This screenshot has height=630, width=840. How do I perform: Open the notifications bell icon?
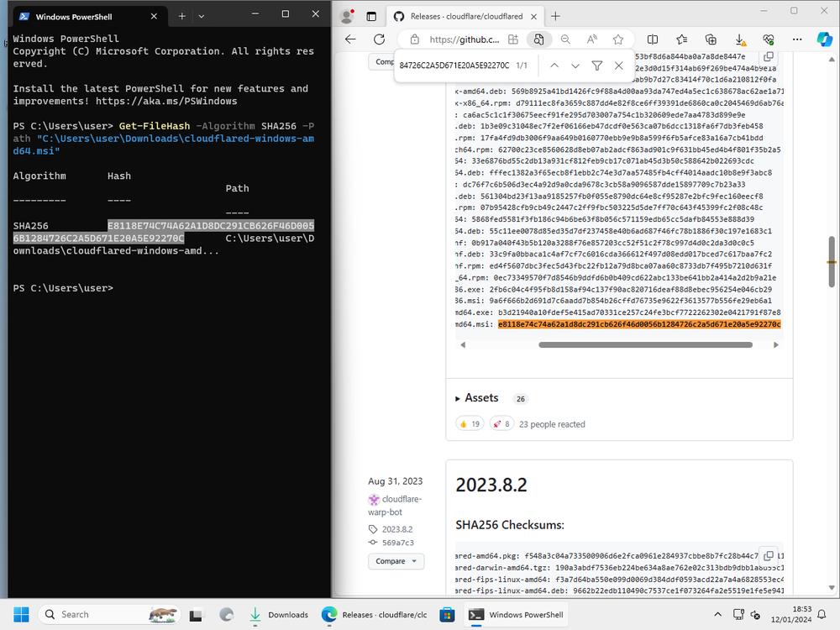[x=822, y=615]
